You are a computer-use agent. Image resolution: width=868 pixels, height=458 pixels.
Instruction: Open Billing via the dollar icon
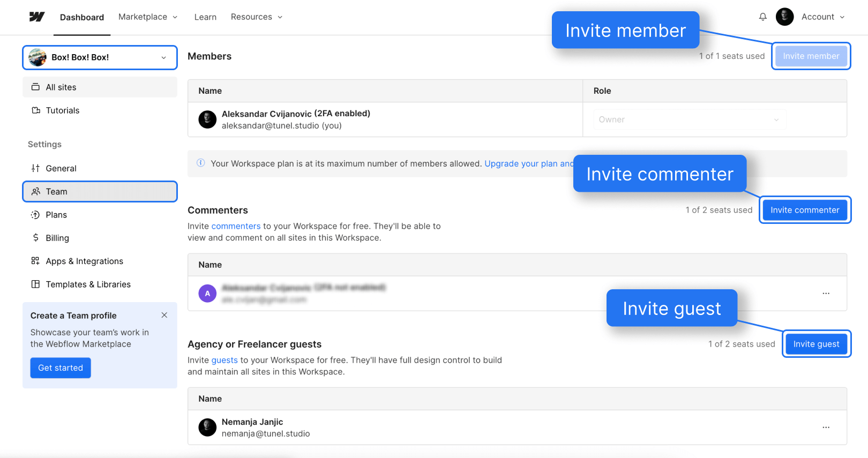pos(35,238)
